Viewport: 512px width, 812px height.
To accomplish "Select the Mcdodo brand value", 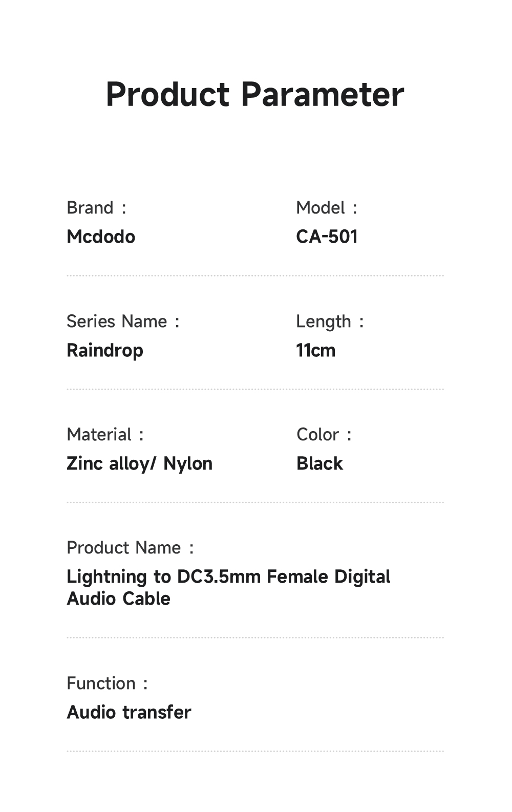I will [x=101, y=237].
